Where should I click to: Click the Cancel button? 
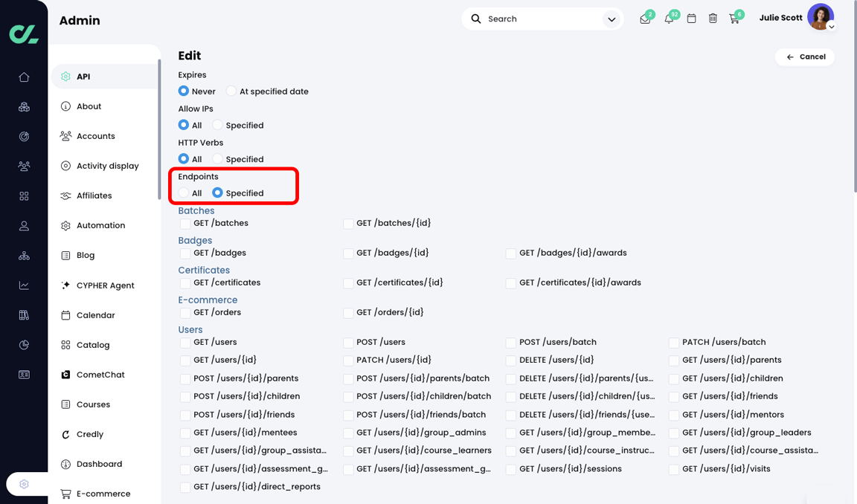click(x=804, y=56)
